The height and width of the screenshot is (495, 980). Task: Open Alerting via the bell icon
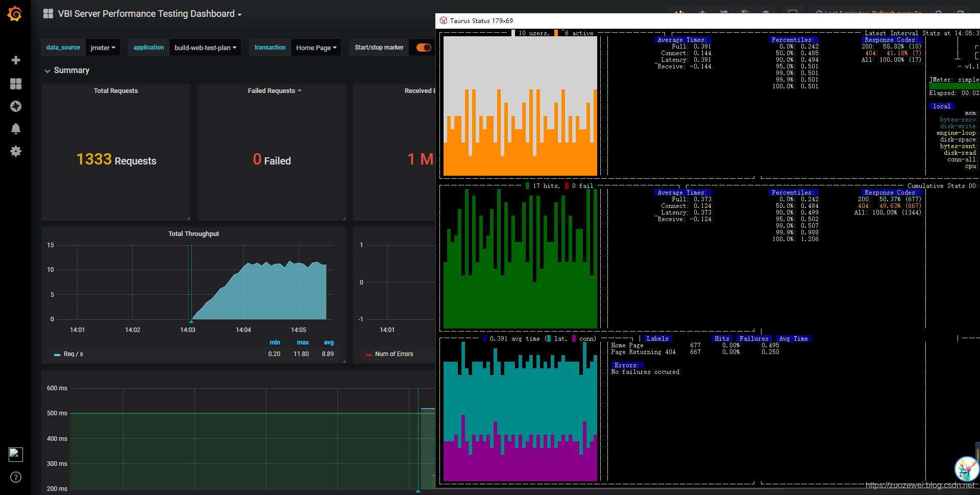[16, 129]
